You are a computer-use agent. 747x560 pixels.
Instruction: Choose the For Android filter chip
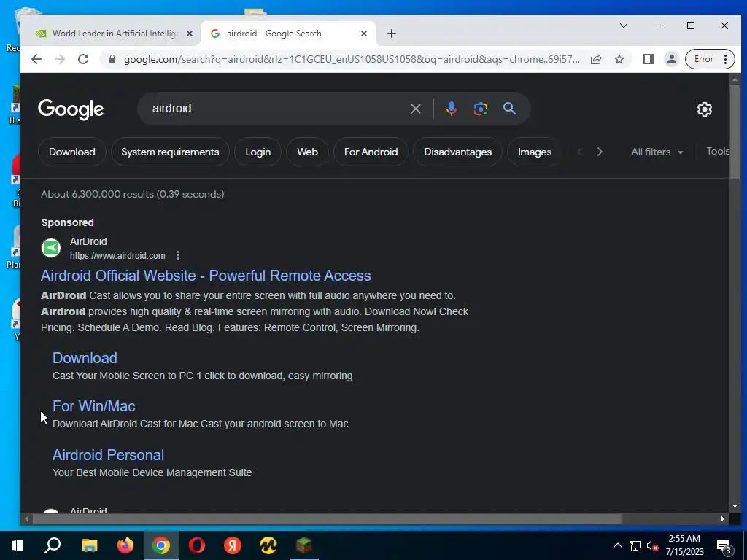click(371, 152)
